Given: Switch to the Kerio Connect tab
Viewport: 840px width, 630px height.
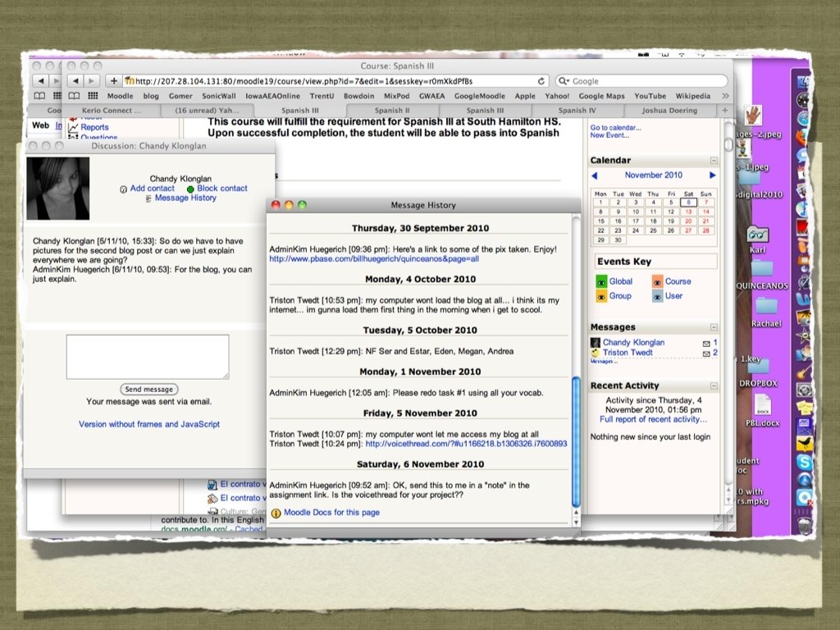Looking at the screenshot, I should click(112, 111).
